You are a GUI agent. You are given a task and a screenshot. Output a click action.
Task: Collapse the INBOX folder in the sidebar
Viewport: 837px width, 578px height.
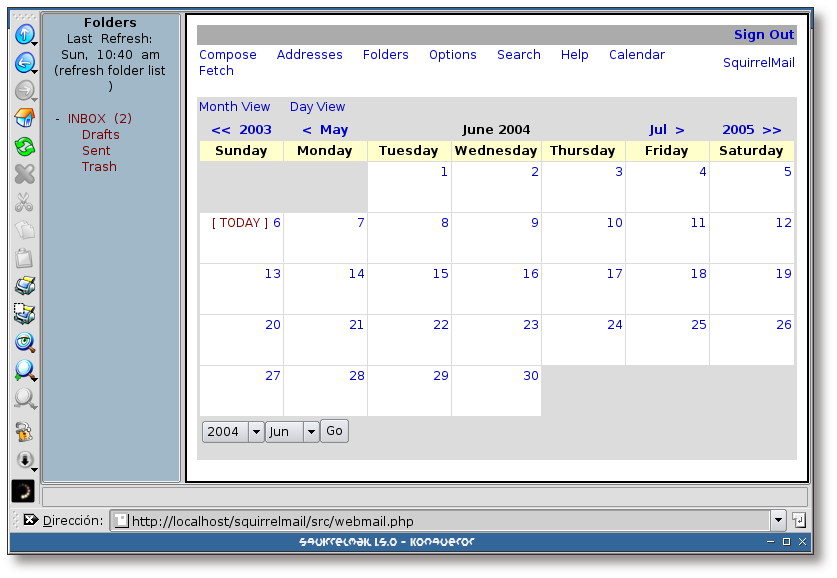click(57, 117)
